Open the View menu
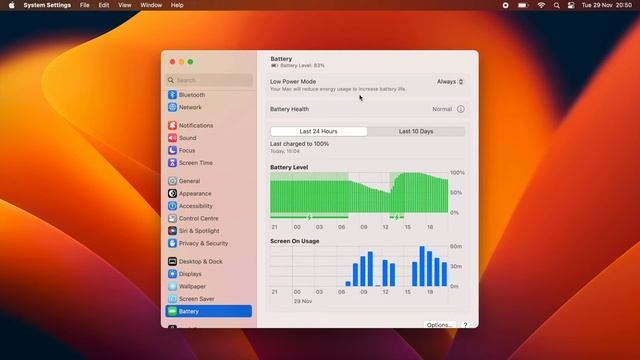The image size is (640, 360). tap(124, 5)
